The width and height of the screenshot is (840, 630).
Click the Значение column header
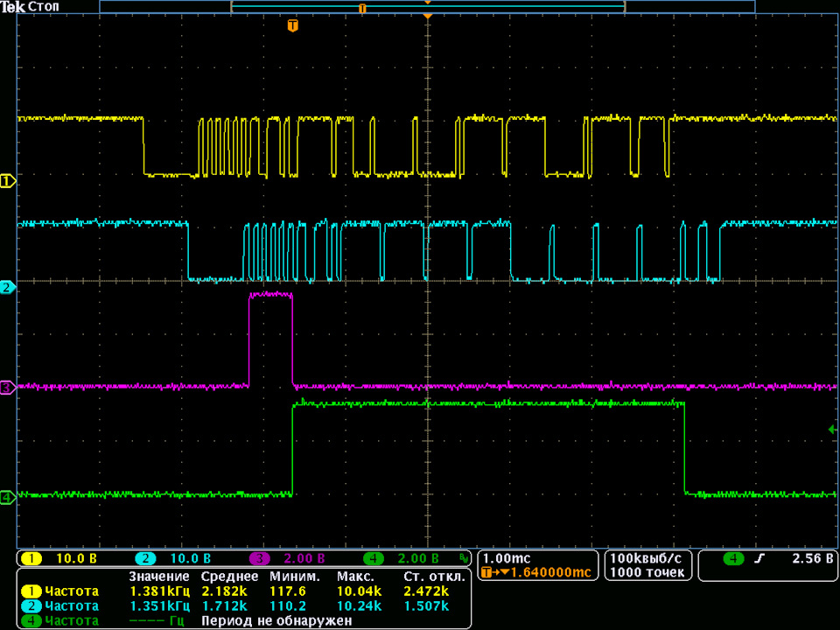point(159,577)
